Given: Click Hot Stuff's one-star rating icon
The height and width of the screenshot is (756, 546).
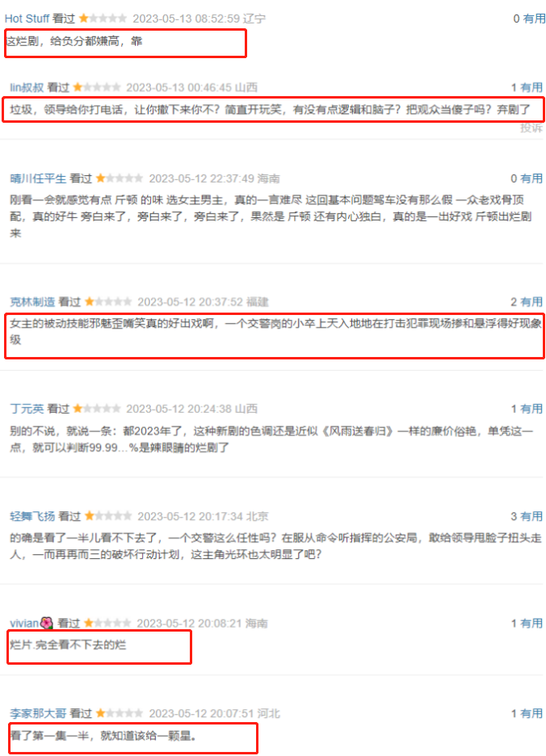Looking at the screenshot, I should (x=103, y=19).
